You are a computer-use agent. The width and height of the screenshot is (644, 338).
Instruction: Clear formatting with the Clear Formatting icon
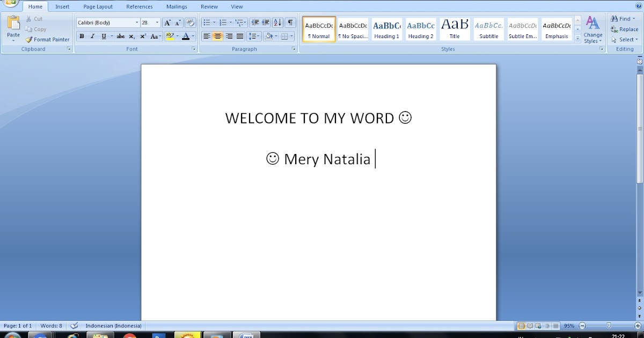191,23
